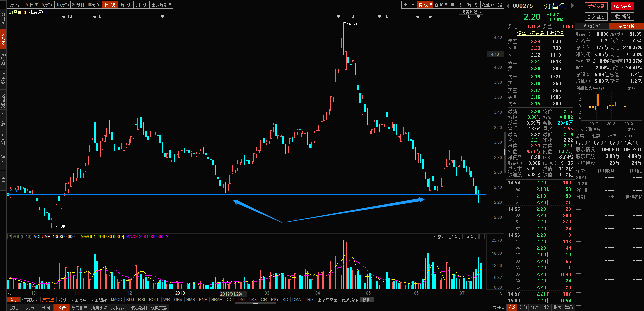Click 恢复默认 indicator button
This screenshot has height=311, width=644.
click(30, 300)
